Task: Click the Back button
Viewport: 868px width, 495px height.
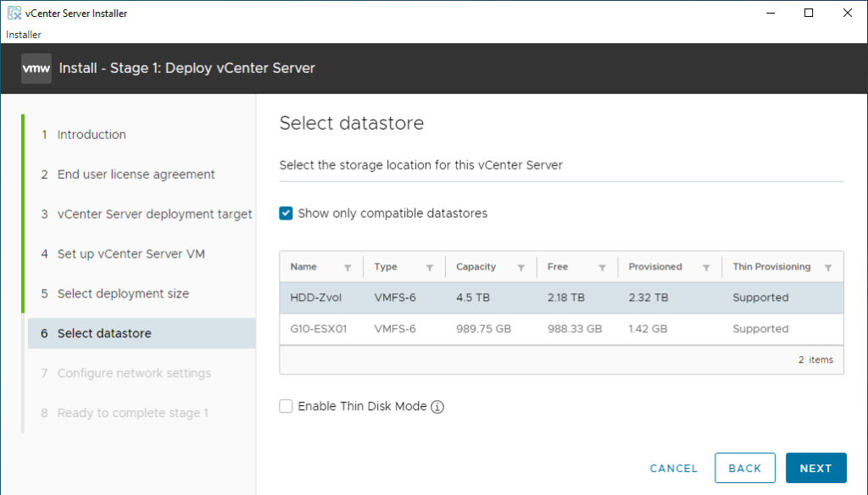Action: point(745,467)
